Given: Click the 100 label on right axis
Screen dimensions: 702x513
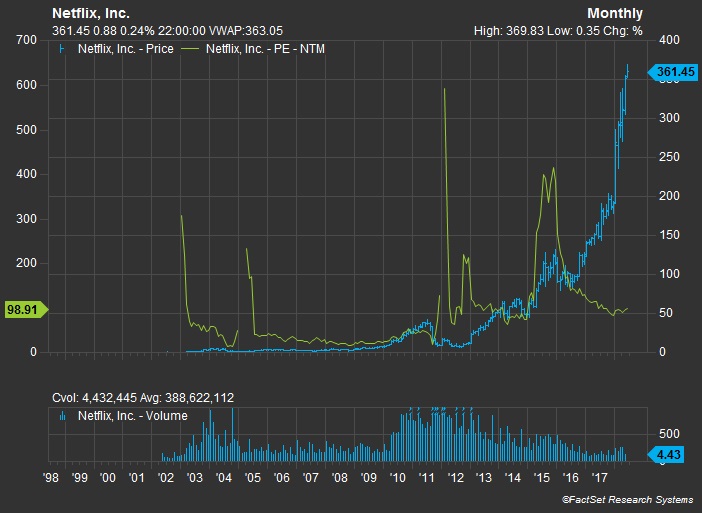Looking at the screenshot, I should coord(669,274).
